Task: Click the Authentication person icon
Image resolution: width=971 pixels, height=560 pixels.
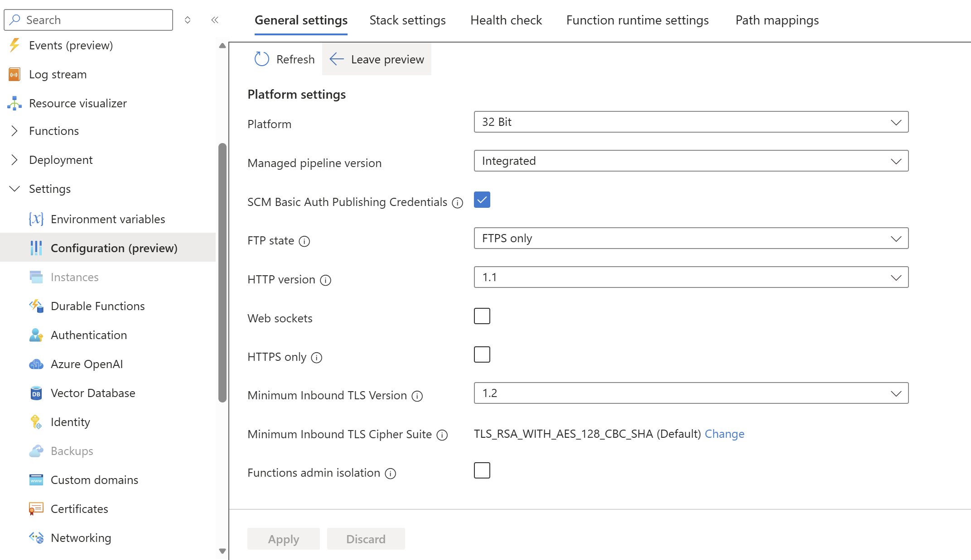Action: click(36, 335)
